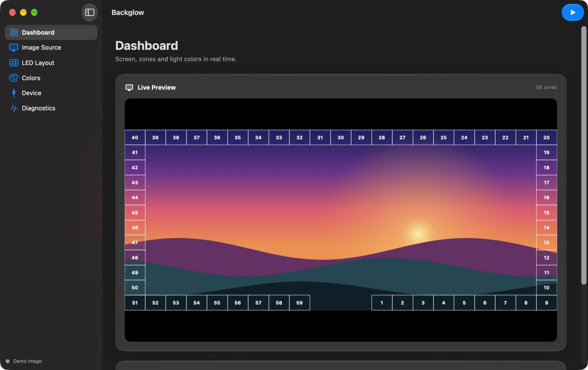Select LED zone 1 on bottom row
Viewport: 588px width, 370px height.
(x=382, y=303)
